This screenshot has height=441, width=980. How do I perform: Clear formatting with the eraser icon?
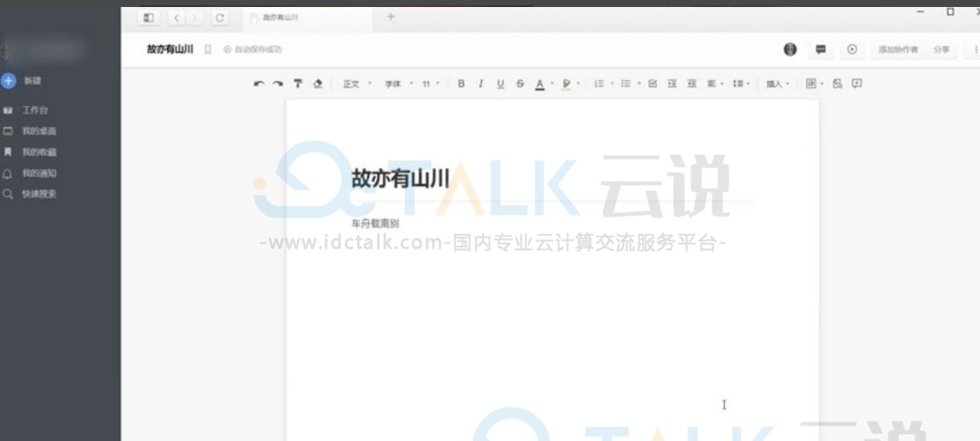coord(317,83)
